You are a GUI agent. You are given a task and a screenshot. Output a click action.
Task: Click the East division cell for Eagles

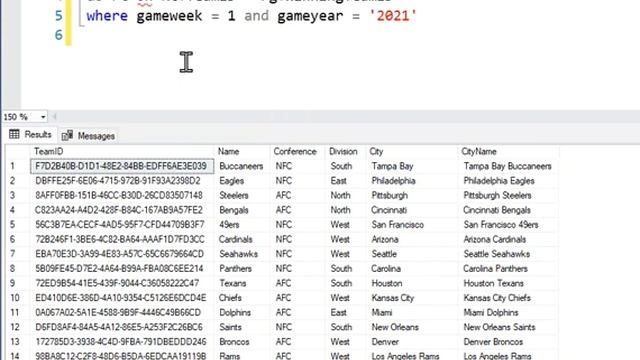point(346,181)
